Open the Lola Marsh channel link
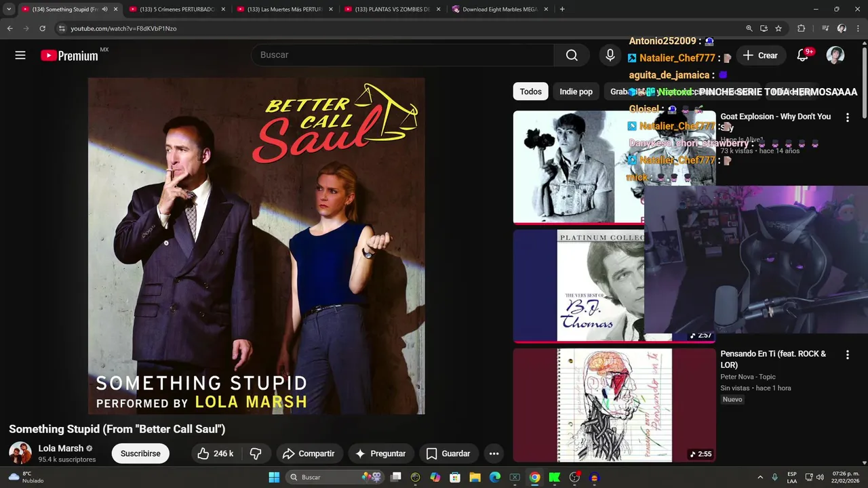Image resolution: width=868 pixels, height=488 pixels. point(61,448)
